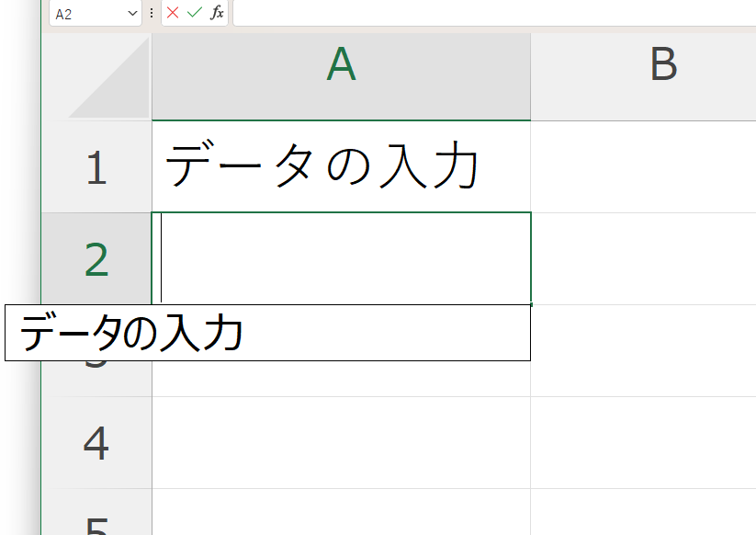The width and height of the screenshot is (756, 535).
Task: Select empty cell B2
Action: point(643,258)
